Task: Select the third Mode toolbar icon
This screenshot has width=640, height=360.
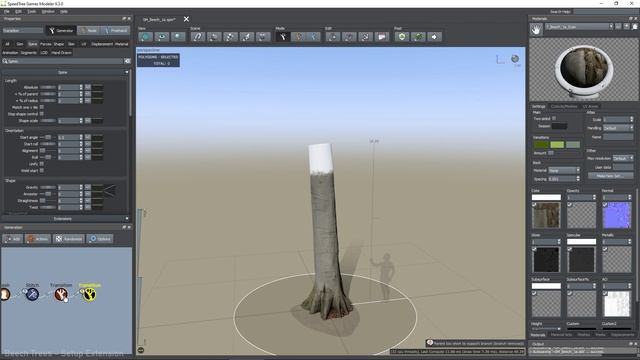Action: (314, 37)
